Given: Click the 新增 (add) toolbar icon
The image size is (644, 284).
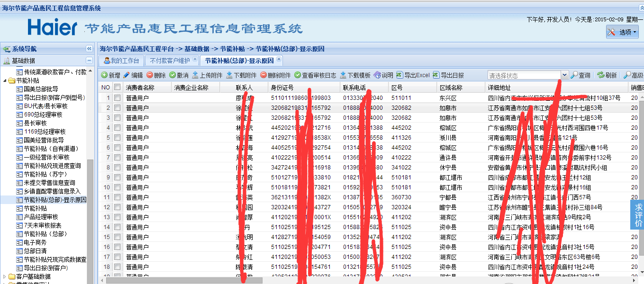Looking at the screenshot, I should 104,75.
